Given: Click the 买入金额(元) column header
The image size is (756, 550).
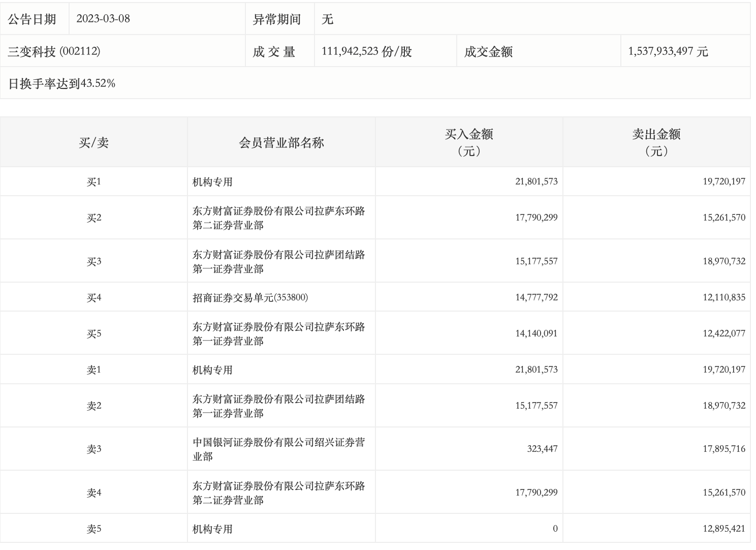Looking at the screenshot, I should point(469,142).
